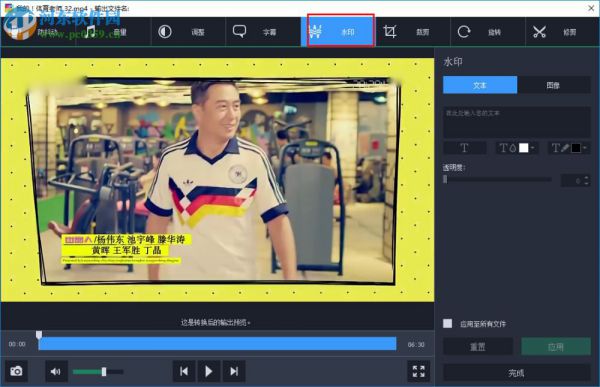
Task: Open the scissors trim tab
Action: tap(562, 32)
